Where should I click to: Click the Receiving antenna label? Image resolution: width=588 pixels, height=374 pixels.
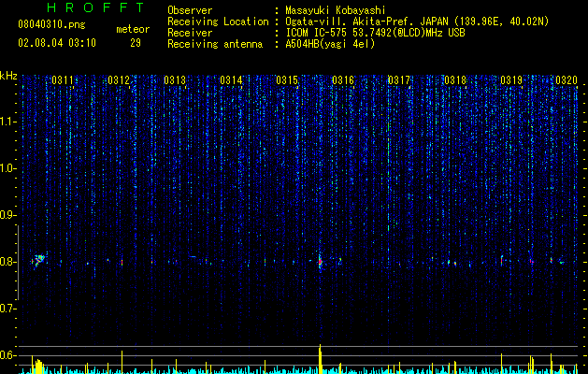click(215, 44)
